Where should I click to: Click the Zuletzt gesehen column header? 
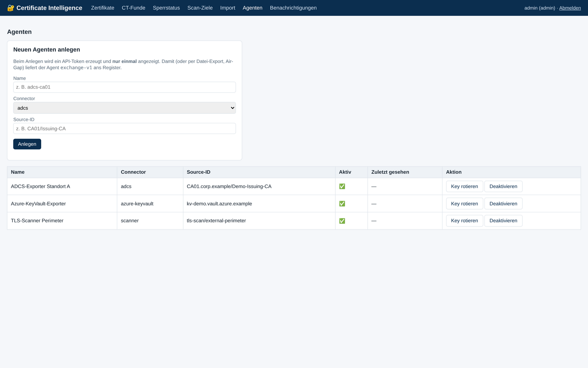(x=405, y=172)
